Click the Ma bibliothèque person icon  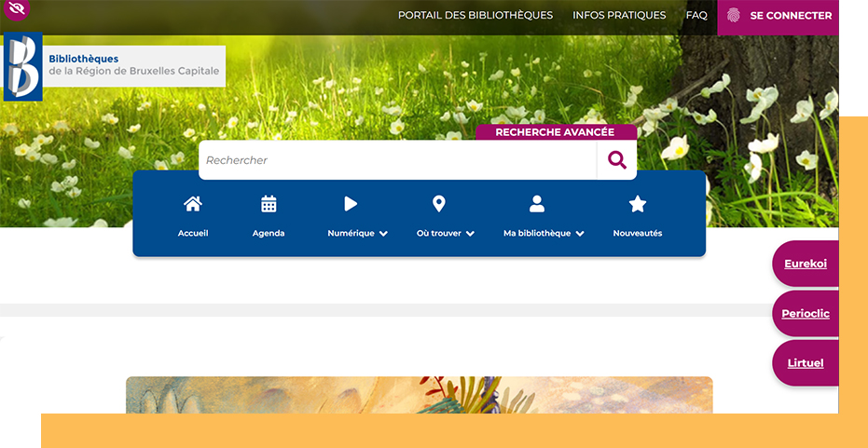(x=536, y=204)
